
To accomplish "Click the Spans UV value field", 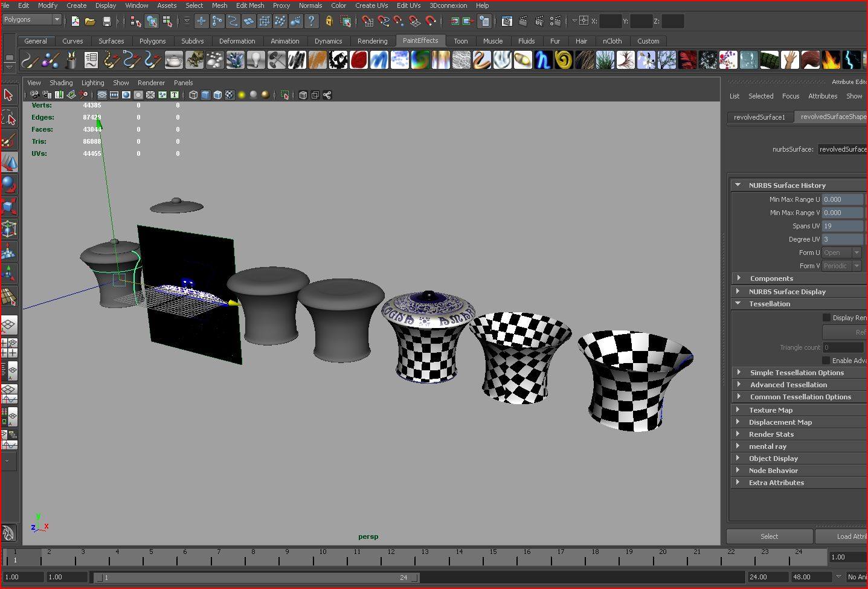I will (842, 226).
